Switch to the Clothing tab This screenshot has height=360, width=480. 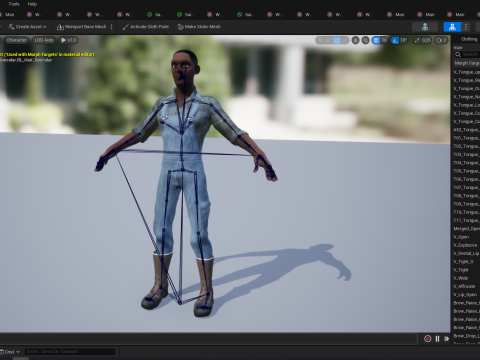coord(469,39)
